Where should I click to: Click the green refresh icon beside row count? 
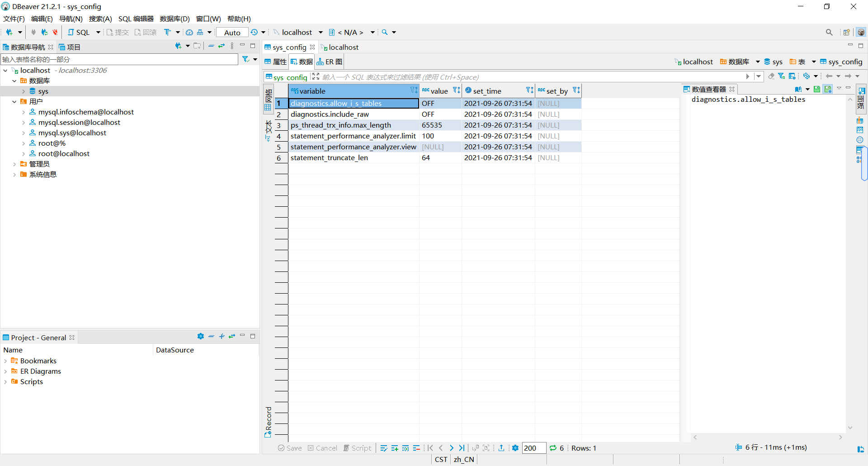553,448
